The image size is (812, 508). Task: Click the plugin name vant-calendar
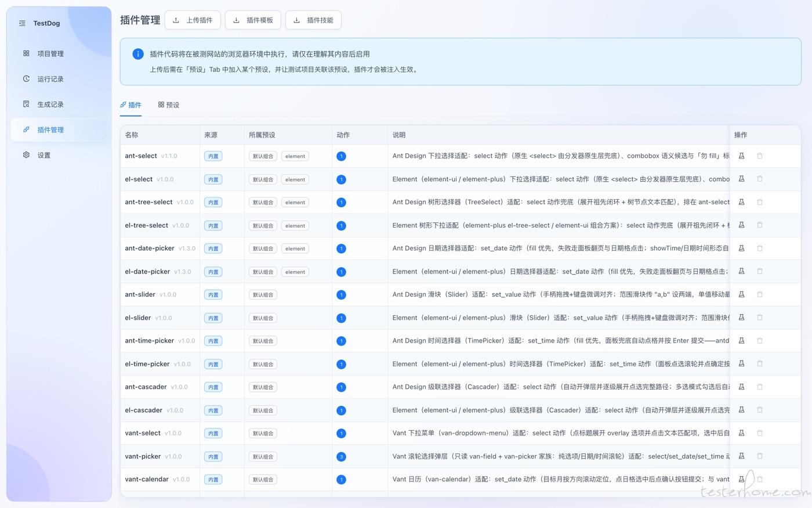point(147,480)
